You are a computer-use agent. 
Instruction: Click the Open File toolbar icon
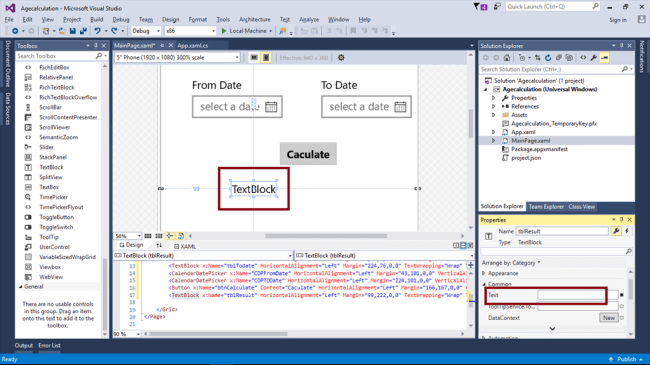62,31
